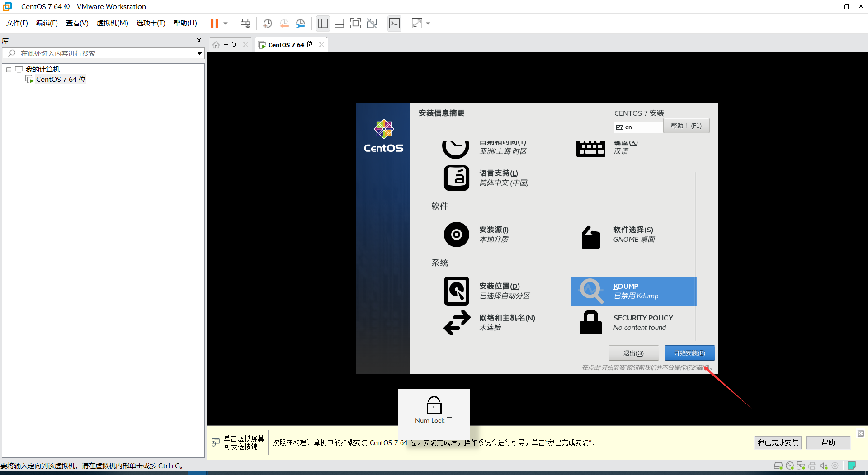The height and width of the screenshot is (475, 868).
Task: Click the GNOME 桌面 selection text
Action: (634, 240)
